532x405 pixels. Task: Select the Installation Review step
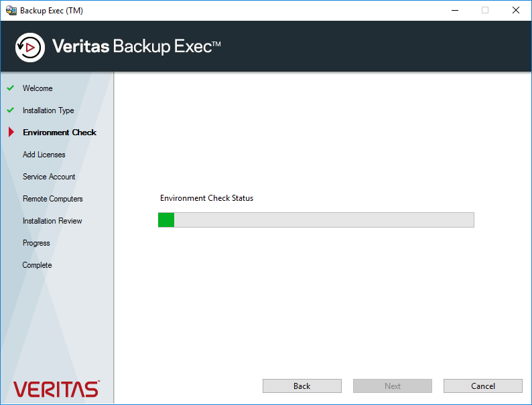tap(52, 221)
